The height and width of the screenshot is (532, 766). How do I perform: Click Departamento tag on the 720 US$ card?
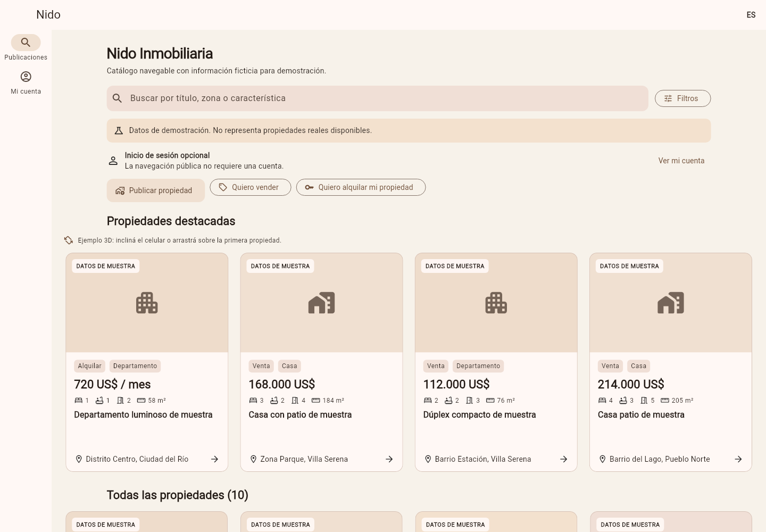click(135, 366)
